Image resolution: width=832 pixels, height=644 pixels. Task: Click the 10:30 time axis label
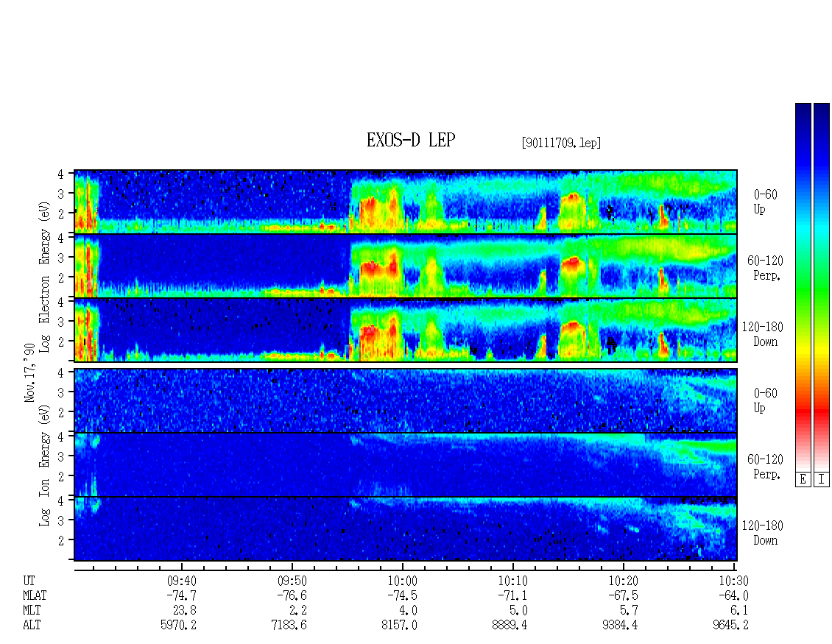click(x=733, y=581)
